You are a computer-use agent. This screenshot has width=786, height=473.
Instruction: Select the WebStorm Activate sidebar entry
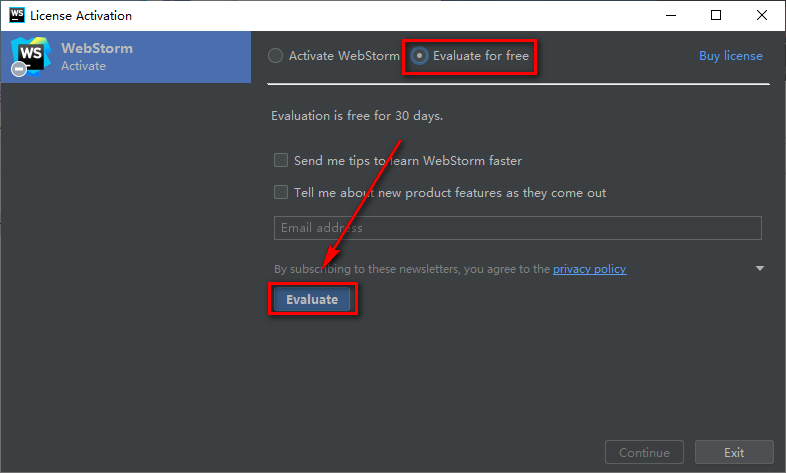tap(126, 57)
